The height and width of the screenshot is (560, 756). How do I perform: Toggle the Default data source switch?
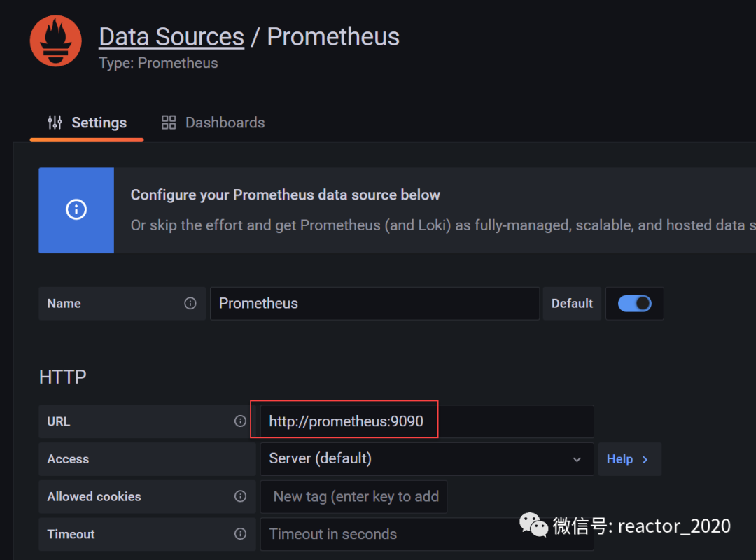pyautogui.click(x=634, y=303)
